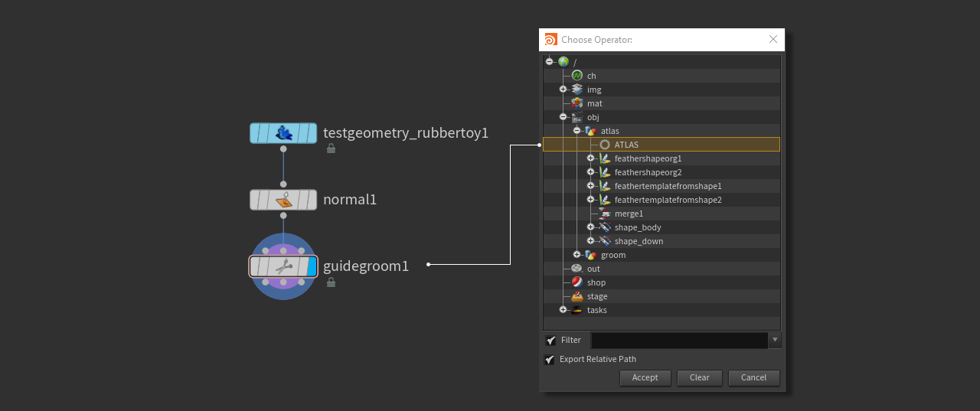Collapse the root / tree node
The height and width of the screenshot is (411, 980).
[x=550, y=62]
